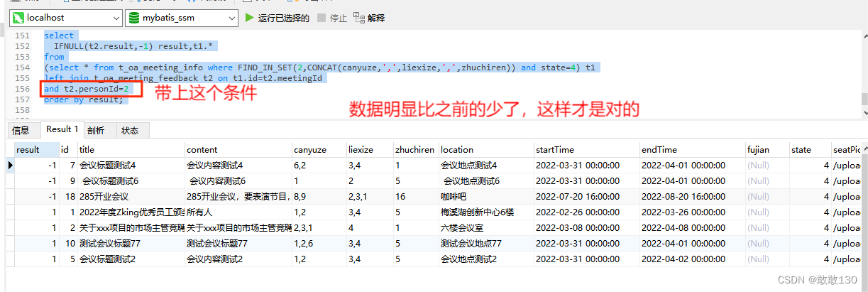Click the zhuchiren column header
Image resolution: width=868 pixels, height=292 pixels.
tap(415, 150)
